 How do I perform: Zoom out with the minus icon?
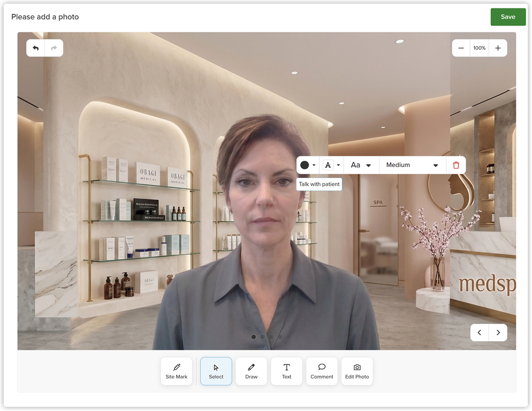pos(461,48)
